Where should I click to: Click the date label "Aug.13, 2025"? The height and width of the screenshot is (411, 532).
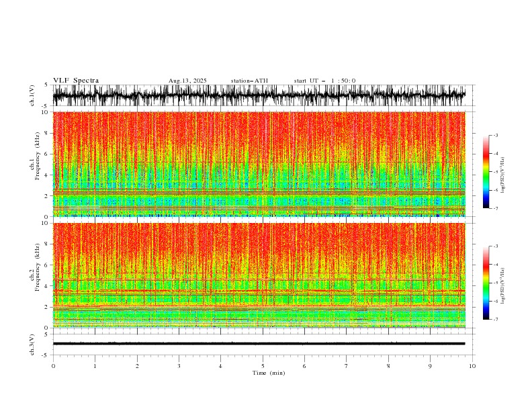click(x=187, y=81)
